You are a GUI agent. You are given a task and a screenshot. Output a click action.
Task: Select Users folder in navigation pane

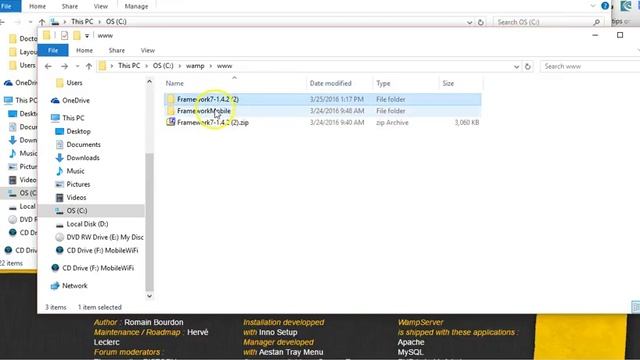(74, 83)
